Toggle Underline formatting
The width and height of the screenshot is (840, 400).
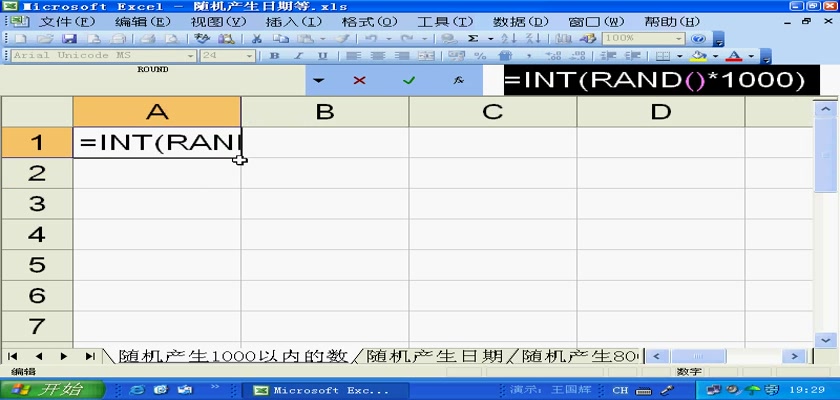pyautogui.click(x=322, y=56)
